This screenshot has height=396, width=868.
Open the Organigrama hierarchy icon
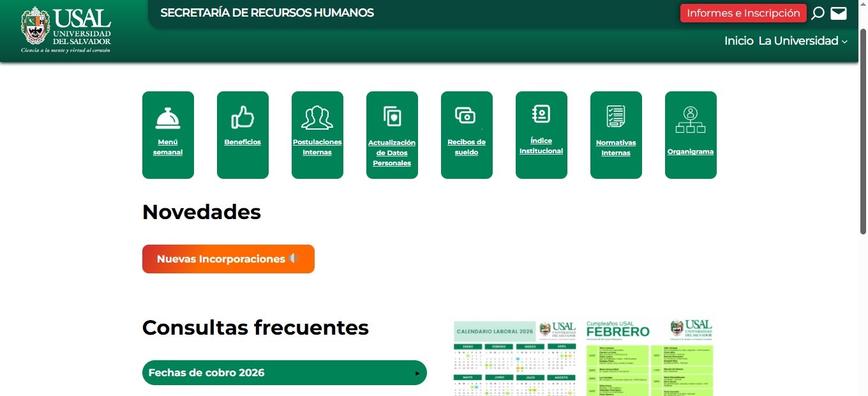691,120
